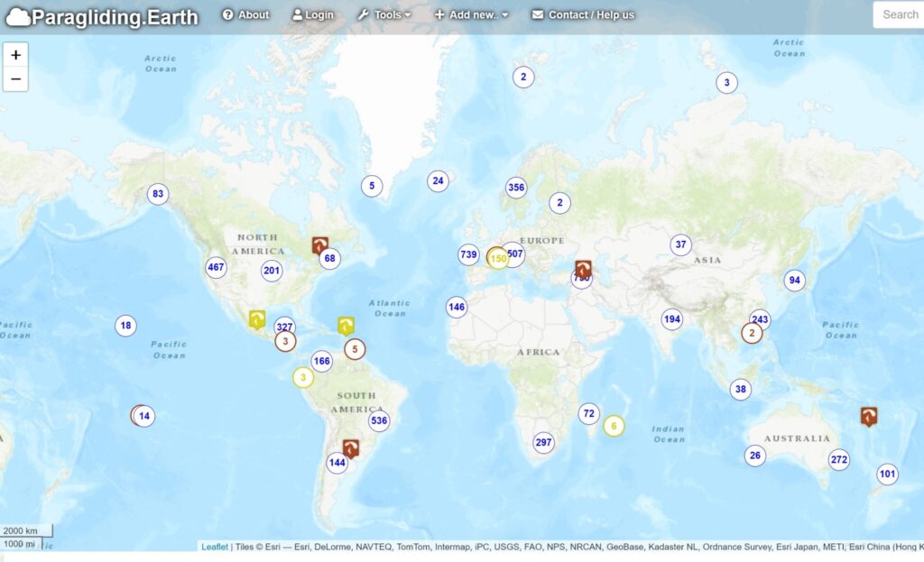
Task: Expand the 18 sites cluster in Pacific
Action: tap(125, 325)
